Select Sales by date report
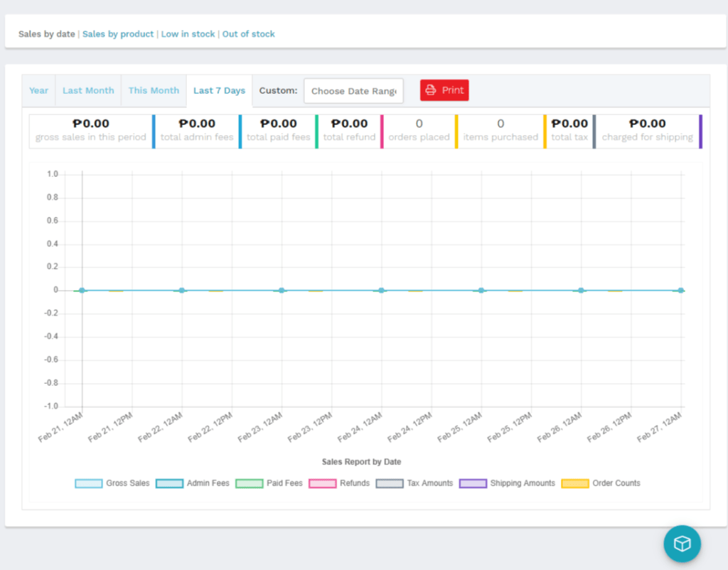The width and height of the screenshot is (728, 570). (46, 34)
